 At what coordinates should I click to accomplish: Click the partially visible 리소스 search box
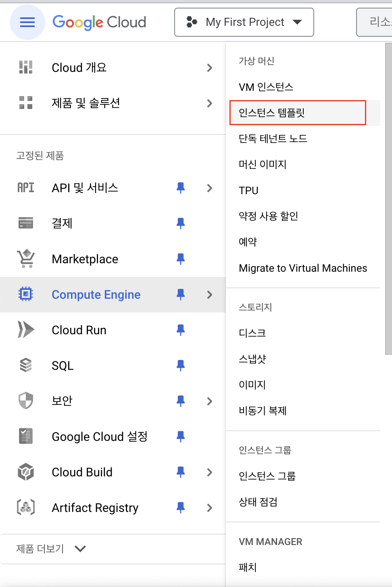pos(375,22)
